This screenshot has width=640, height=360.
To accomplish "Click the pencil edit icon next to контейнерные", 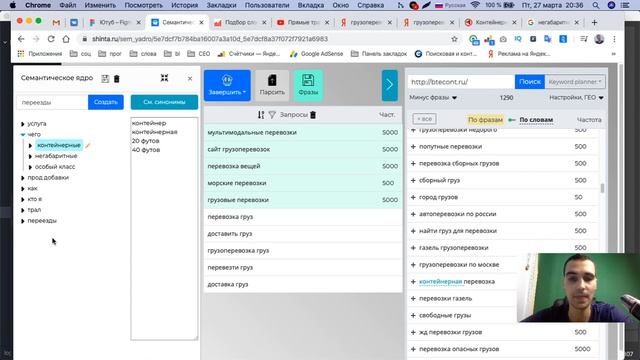I will tap(87, 145).
